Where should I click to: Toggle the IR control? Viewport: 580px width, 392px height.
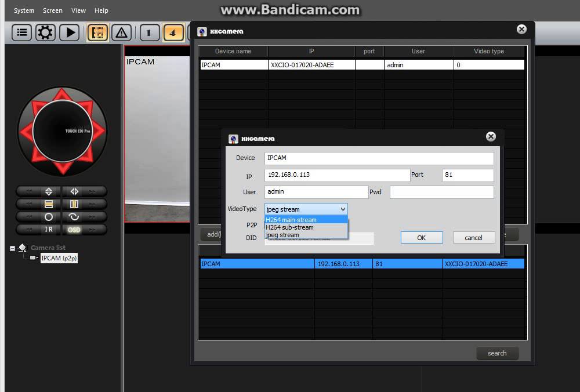point(49,230)
